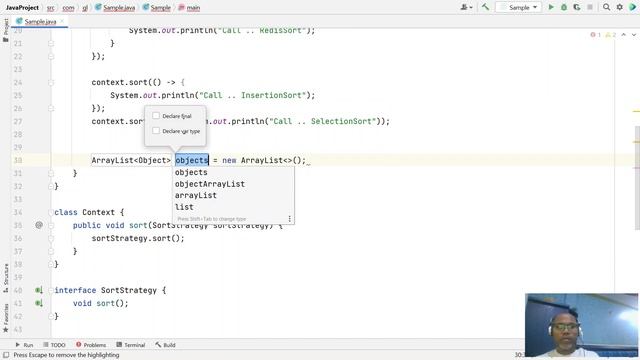Click the highlighted 'objects' variable name field

point(192,160)
